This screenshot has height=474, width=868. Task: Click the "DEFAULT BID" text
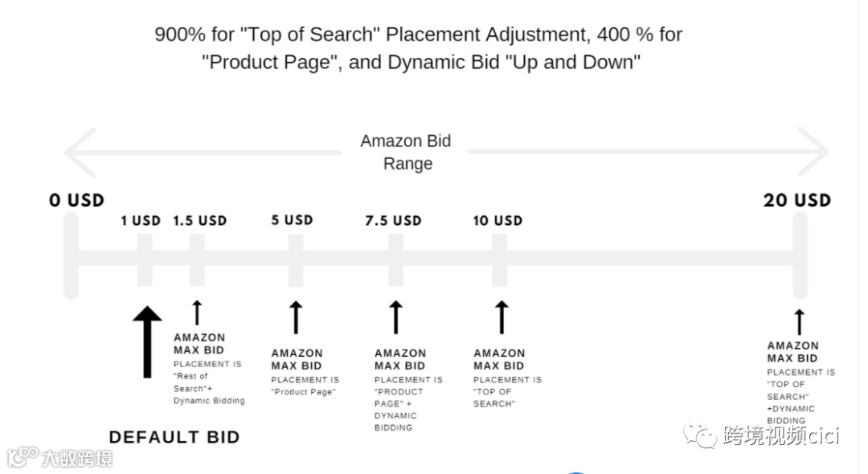click(174, 437)
